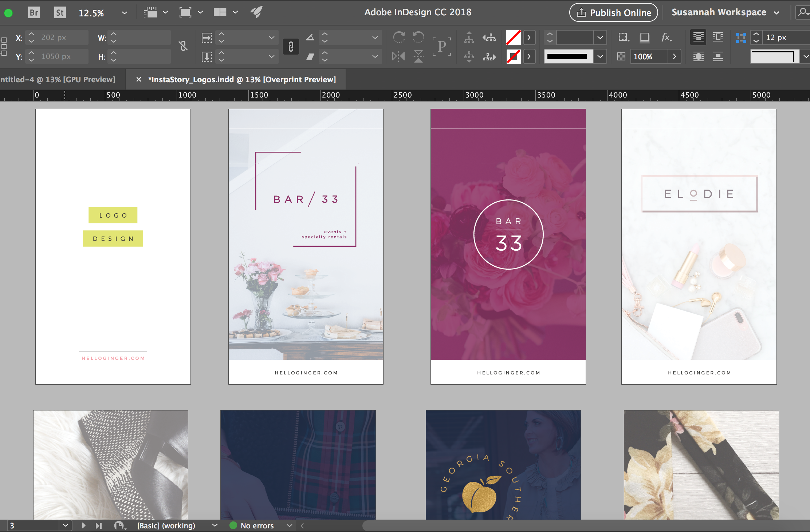Select the rotate clockwise icon
810x532 pixels.
[399, 37]
